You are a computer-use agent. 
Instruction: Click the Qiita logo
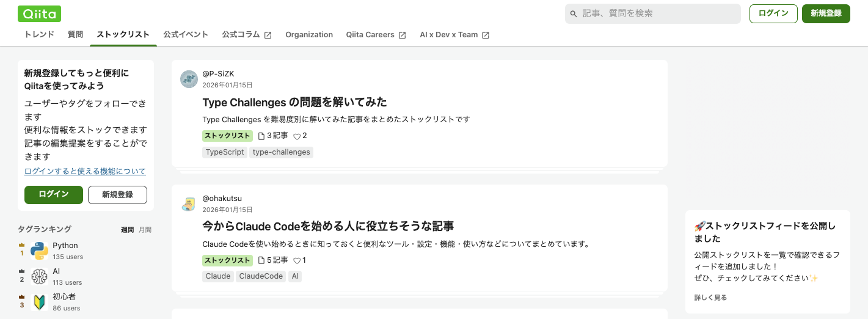[x=39, y=13]
